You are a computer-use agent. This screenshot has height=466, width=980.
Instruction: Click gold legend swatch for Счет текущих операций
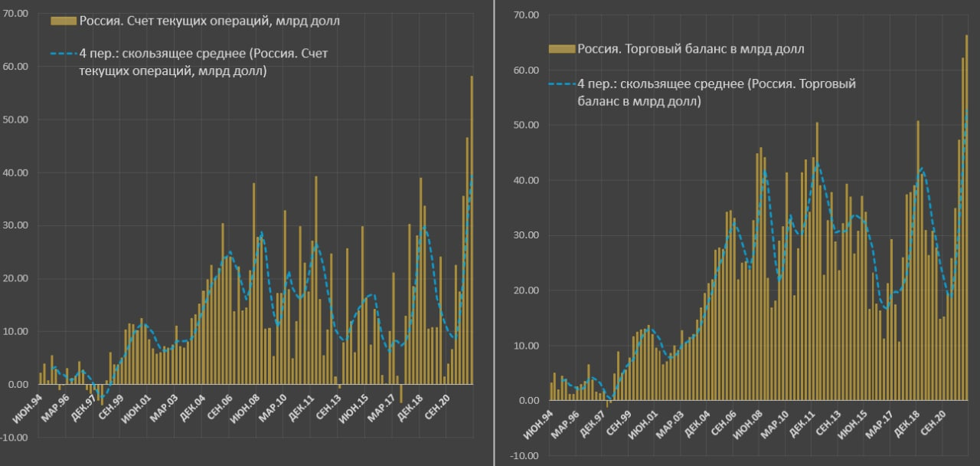64,21
